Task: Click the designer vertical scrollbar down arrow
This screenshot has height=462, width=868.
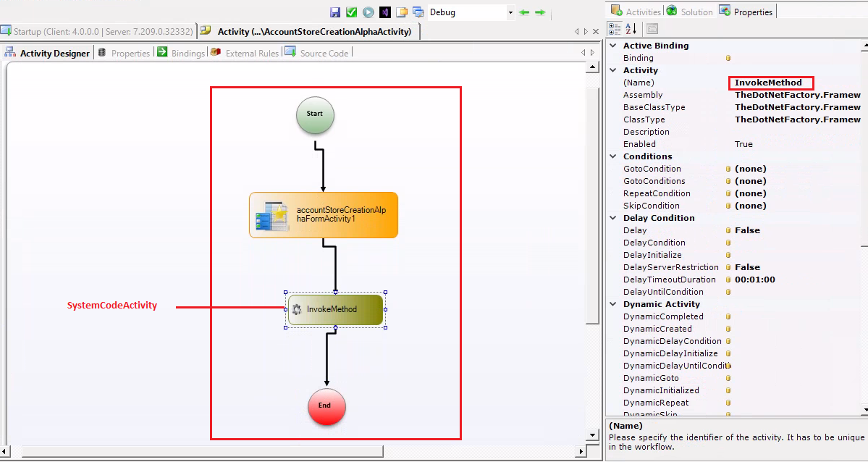Action: coord(593,435)
